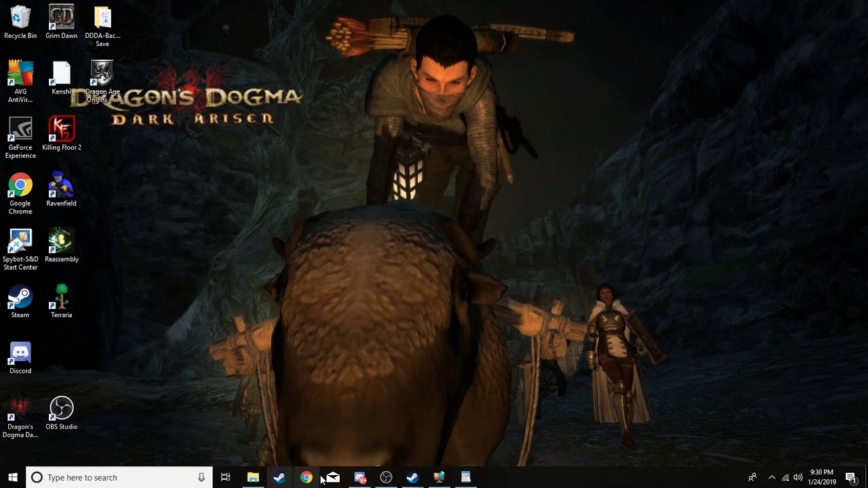Click the 'Type here to search' box
Image resolution: width=868 pixels, height=488 pixels.
click(x=119, y=477)
